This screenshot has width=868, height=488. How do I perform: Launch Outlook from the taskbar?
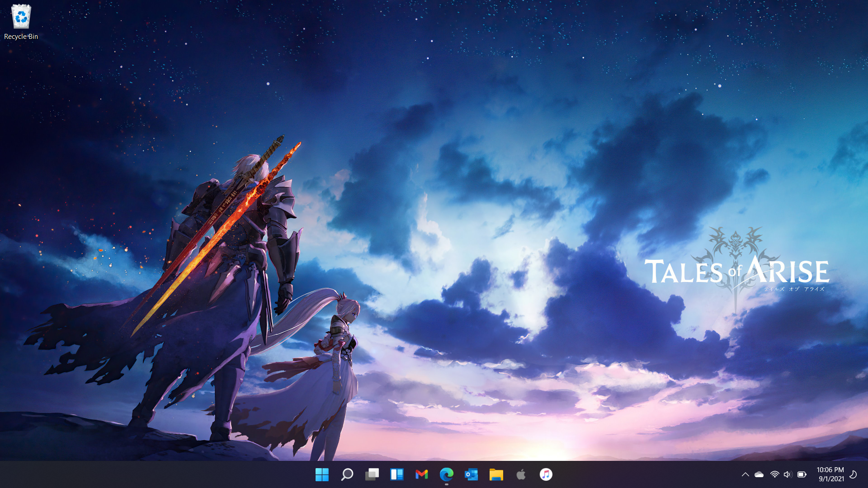(471, 474)
